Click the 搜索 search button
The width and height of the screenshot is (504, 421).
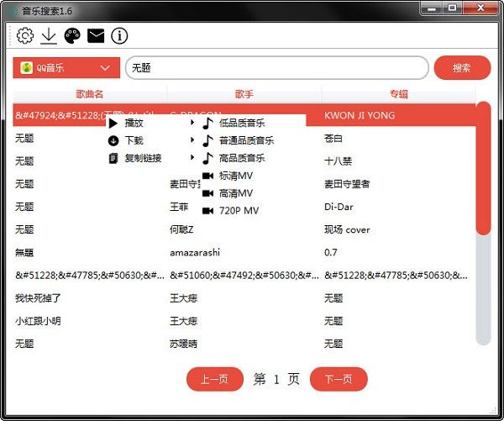click(462, 68)
